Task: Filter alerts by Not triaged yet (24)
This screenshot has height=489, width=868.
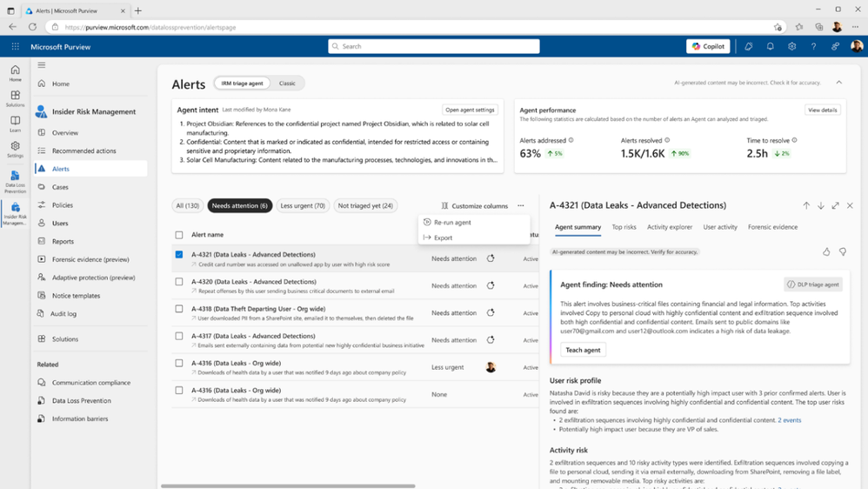Action: (365, 205)
